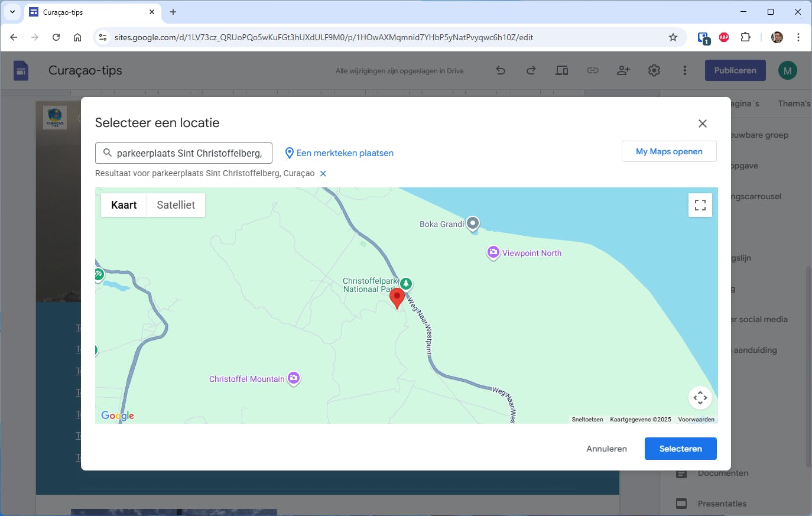812x516 pixels.
Task: Switch map to Kaart view
Action: click(124, 205)
